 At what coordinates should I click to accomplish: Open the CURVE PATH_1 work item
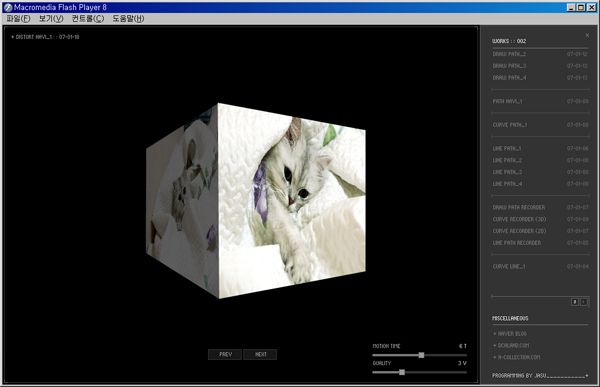[x=540, y=125]
